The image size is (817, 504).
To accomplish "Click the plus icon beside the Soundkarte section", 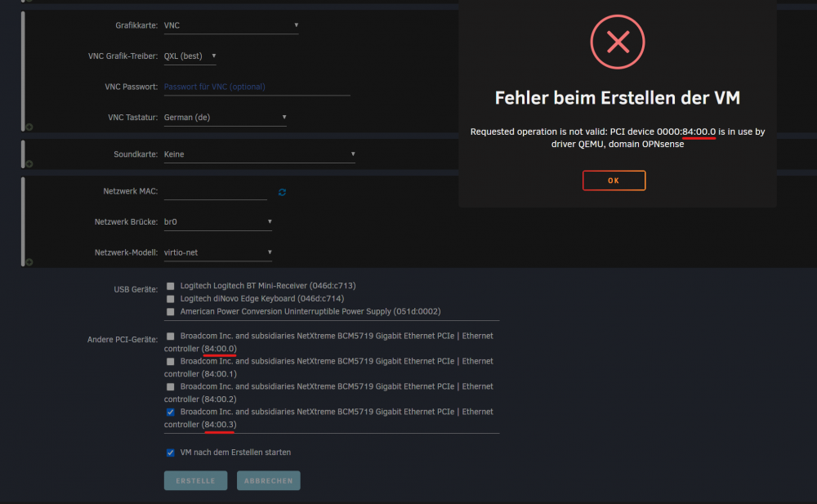I will pyautogui.click(x=29, y=163).
